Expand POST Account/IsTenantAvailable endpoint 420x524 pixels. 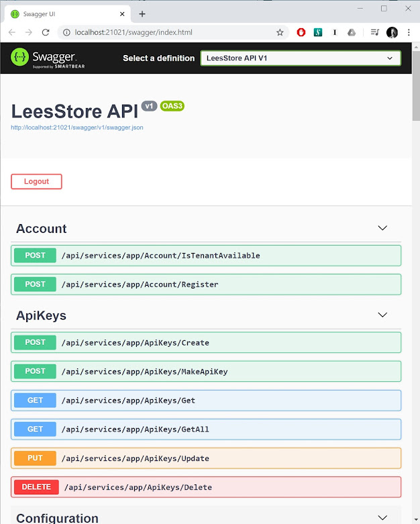(x=207, y=256)
